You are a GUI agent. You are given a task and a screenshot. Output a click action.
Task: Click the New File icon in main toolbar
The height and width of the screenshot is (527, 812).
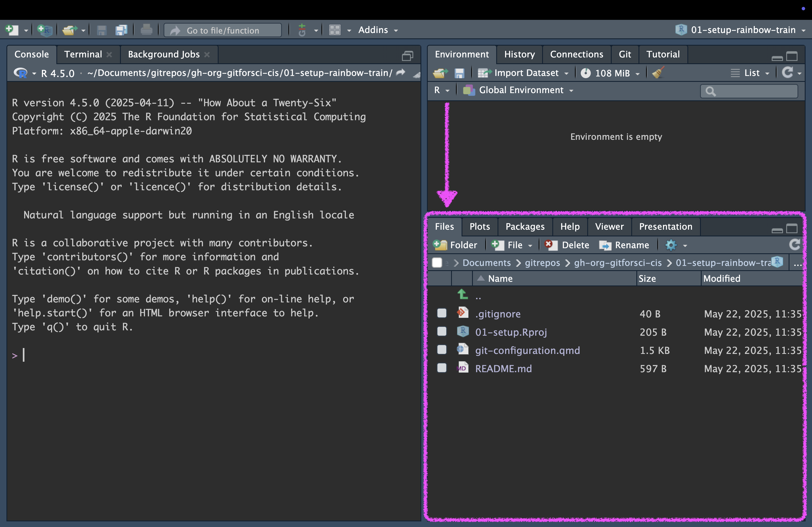(x=12, y=30)
